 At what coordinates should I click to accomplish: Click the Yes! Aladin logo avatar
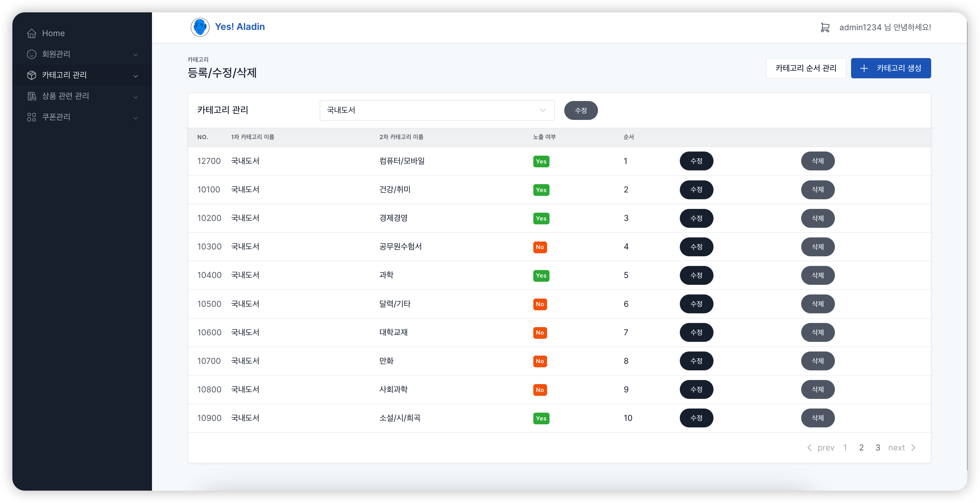tap(200, 27)
